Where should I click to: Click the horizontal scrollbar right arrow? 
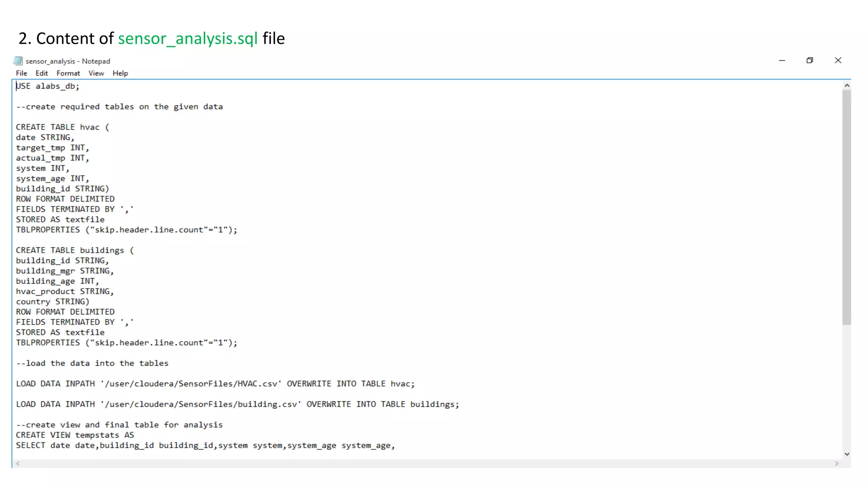tap(837, 463)
